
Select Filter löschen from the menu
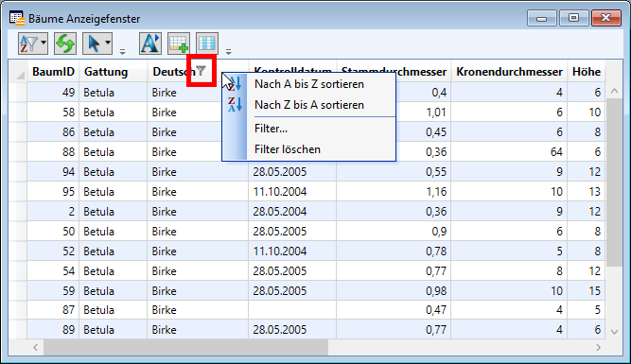coord(309,149)
